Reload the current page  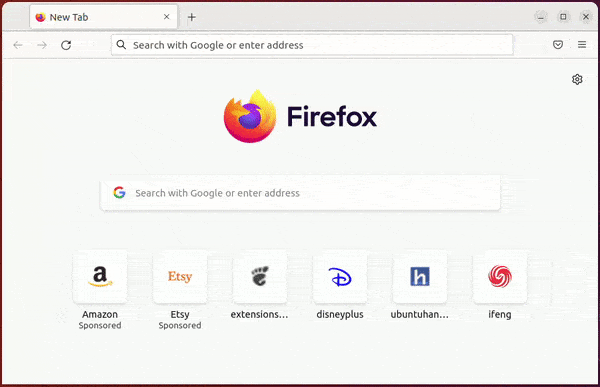tap(66, 45)
